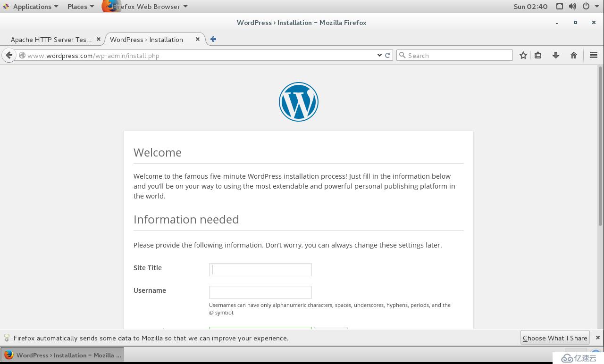Dismiss the Firefox data notification bar

click(597, 338)
